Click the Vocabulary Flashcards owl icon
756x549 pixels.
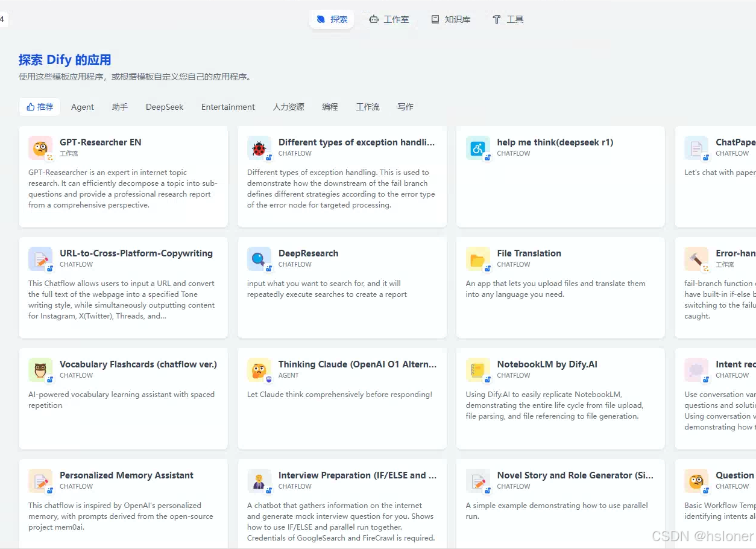40,370
